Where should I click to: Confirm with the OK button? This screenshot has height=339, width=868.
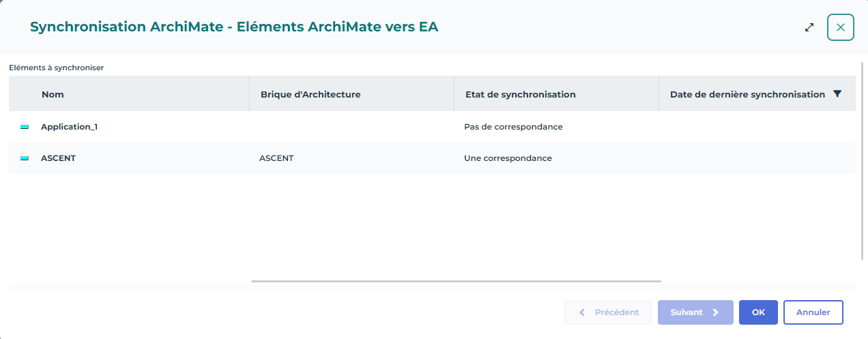point(758,312)
